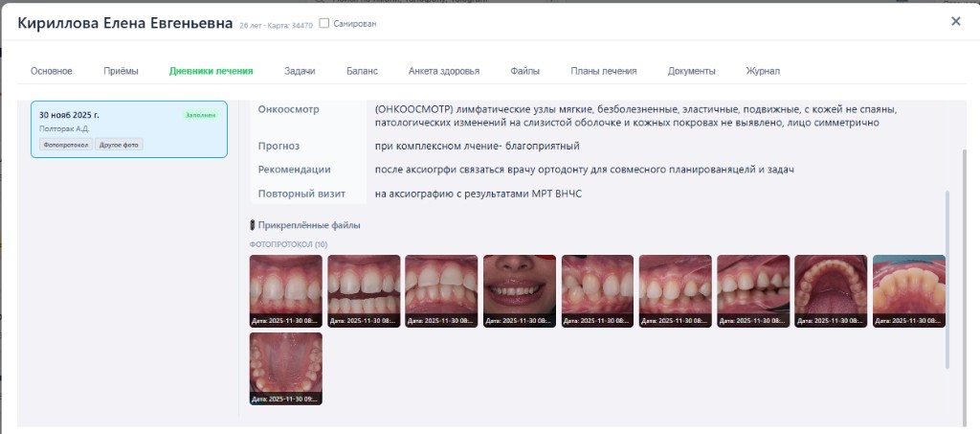Click the Заполнен status badge
Screen dimensions: 980x434
pos(201,115)
